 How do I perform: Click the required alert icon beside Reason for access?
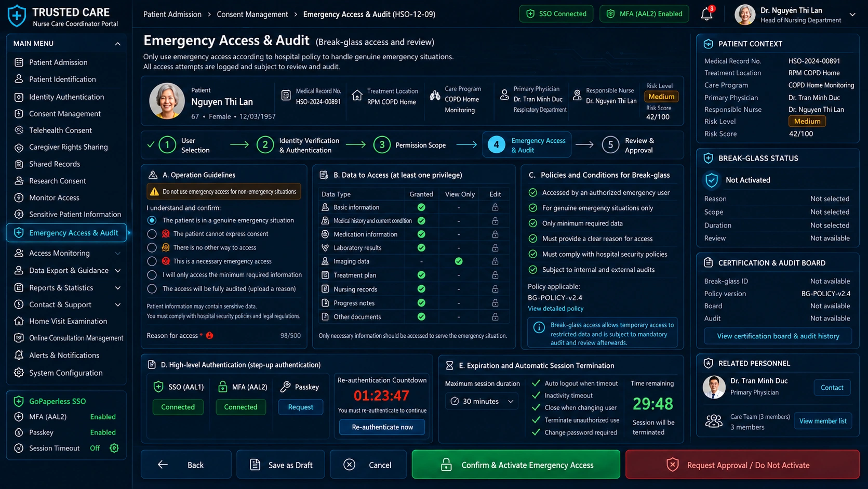[x=209, y=336]
